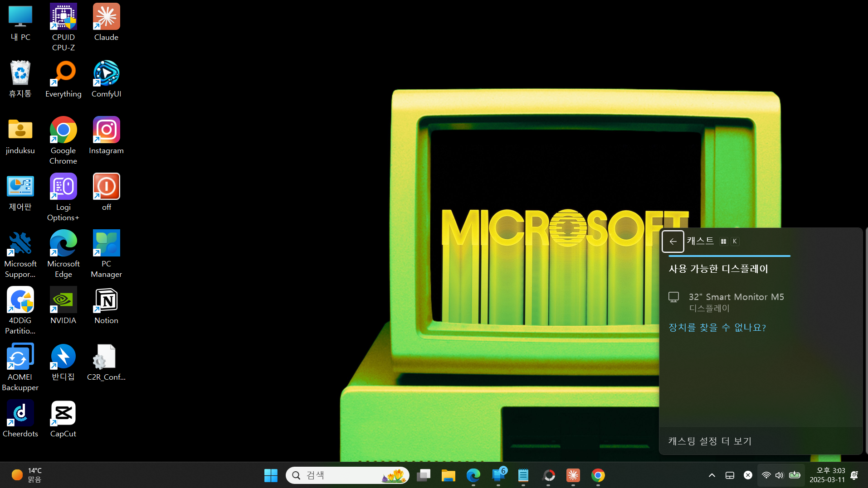Click the taskbar 검색 search box

point(347,475)
